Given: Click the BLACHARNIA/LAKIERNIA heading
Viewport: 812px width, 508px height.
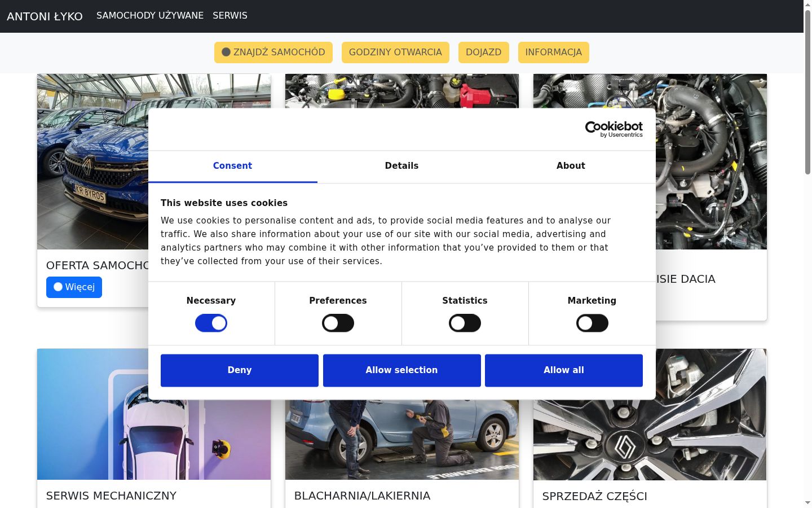Looking at the screenshot, I should pyautogui.click(x=362, y=496).
